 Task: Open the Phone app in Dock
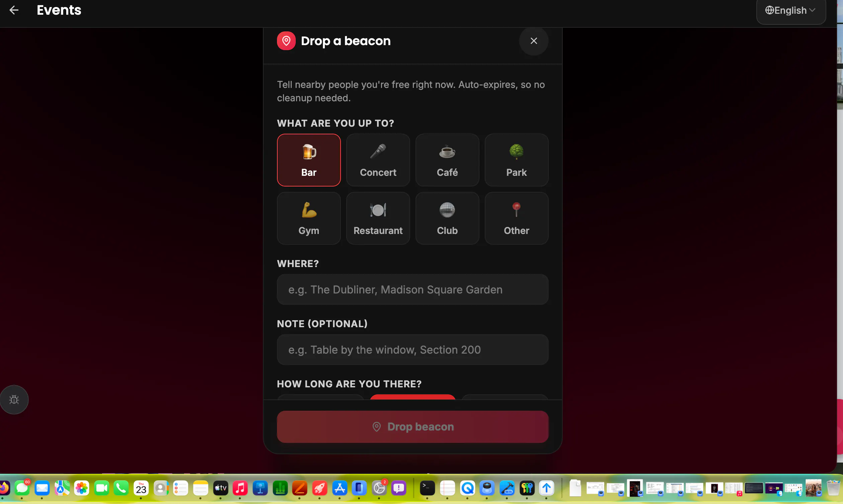[121, 489]
